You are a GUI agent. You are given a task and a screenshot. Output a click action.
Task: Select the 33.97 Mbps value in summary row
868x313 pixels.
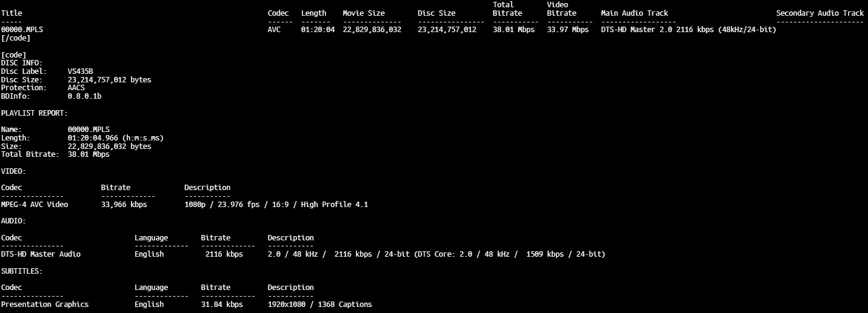coord(567,30)
